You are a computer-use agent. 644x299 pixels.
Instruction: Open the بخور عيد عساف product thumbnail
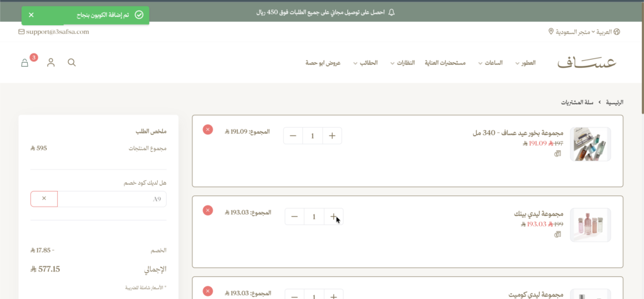(x=590, y=144)
